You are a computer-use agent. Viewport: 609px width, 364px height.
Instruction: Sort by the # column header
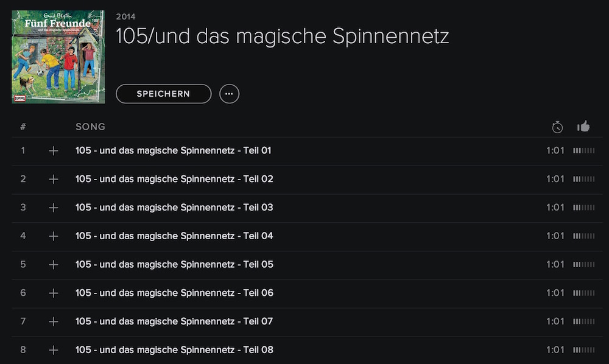pyautogui.click(x=23, y=127)
